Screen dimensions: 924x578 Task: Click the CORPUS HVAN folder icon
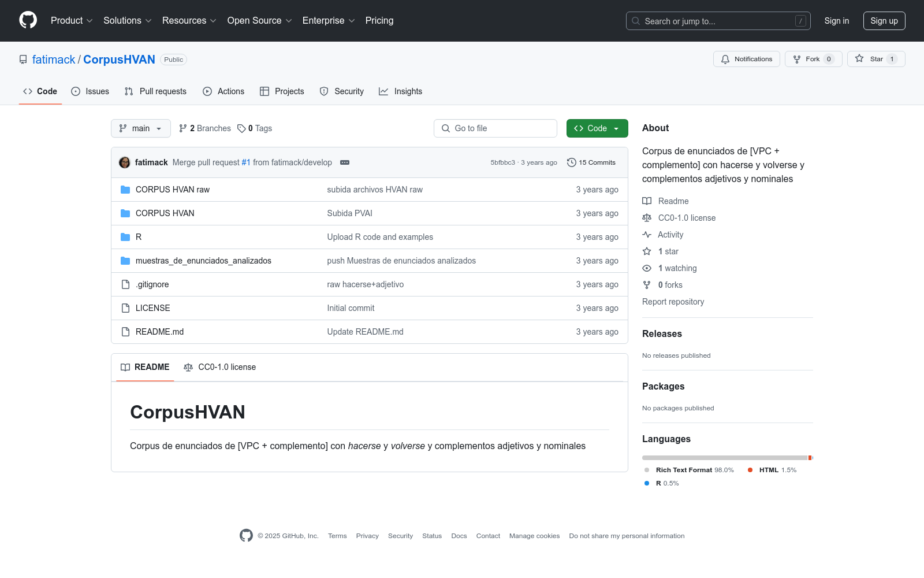tap(125, 213)
